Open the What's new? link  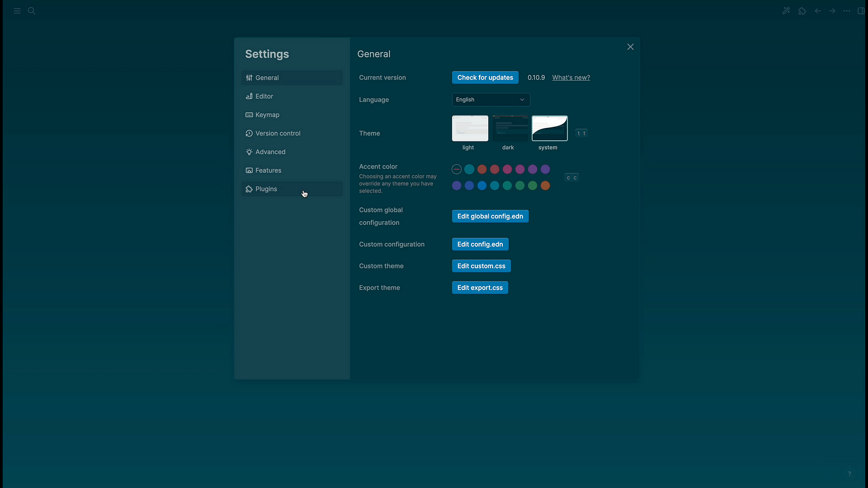click(571, 78)
